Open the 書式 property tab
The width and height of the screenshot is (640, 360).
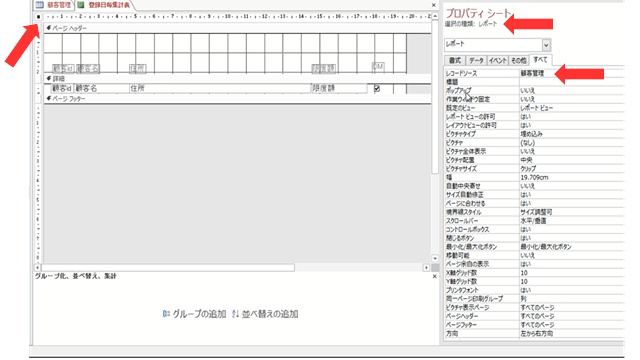[x=455, y=60]
